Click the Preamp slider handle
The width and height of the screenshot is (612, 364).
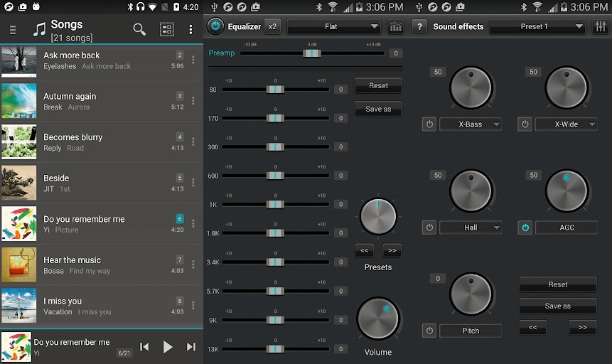tap(311, 53)
